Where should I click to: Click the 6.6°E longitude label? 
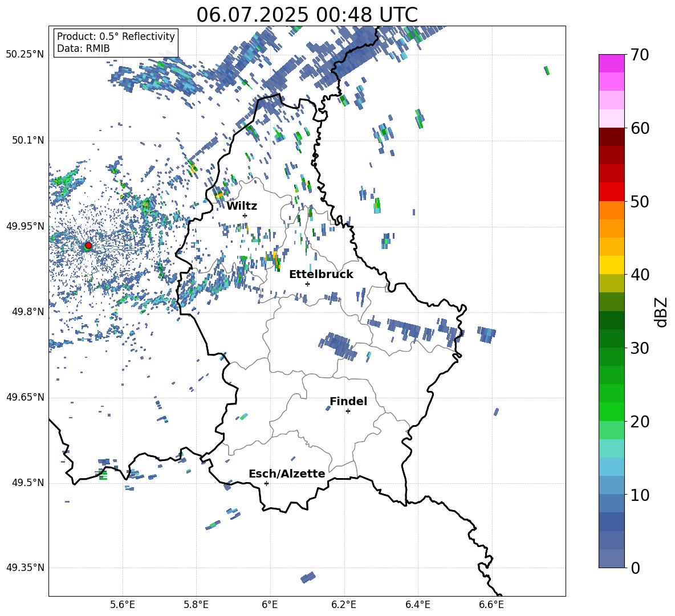[491, 605]
